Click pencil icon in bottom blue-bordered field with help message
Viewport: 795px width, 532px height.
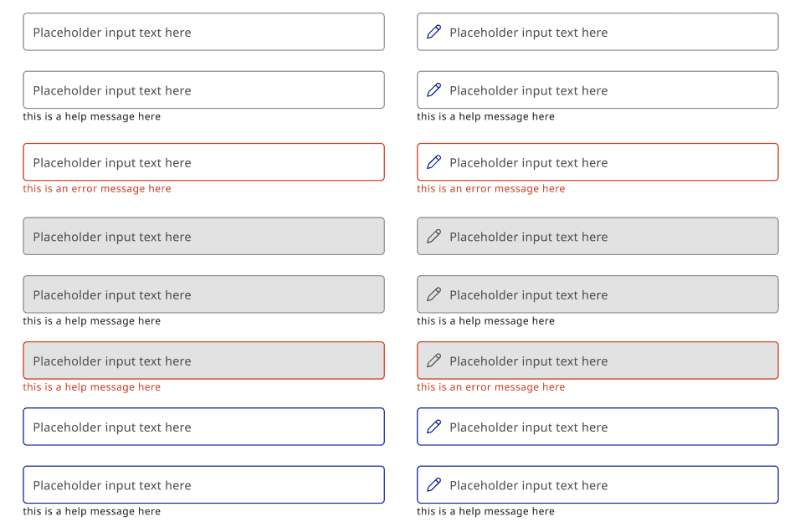(x=434, y=485)
